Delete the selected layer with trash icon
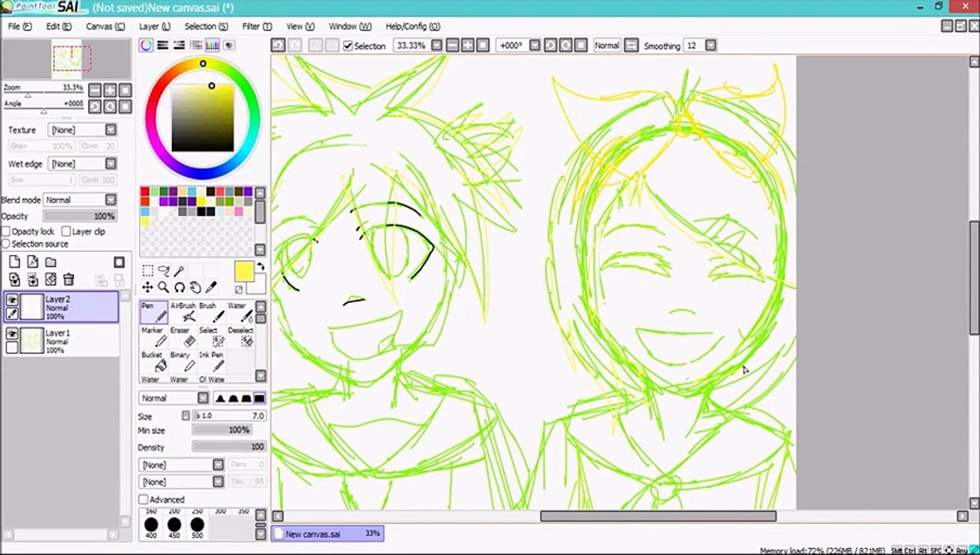Image resolution: width=980 pixels, height=555 pixels. pyautogui.click(x=69, y=280)
